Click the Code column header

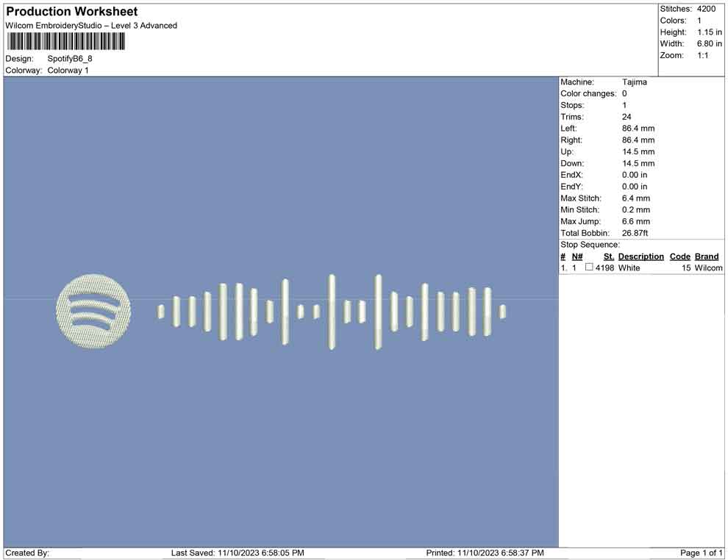point(679,256)
